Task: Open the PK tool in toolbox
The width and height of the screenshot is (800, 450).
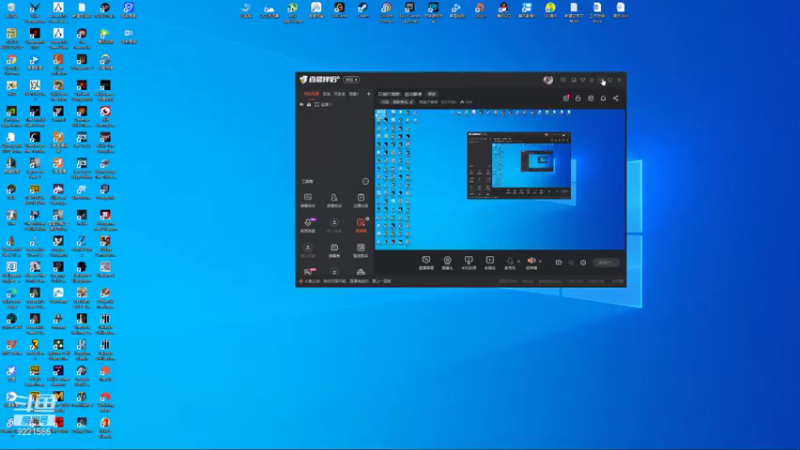Action: [308, 272]
